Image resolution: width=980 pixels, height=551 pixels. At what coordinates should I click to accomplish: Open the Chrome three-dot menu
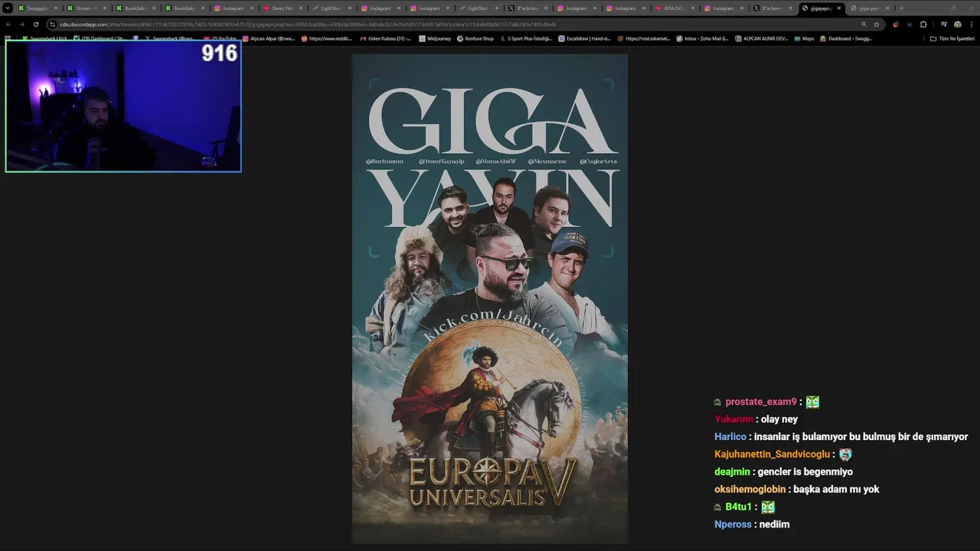point(972,24)
